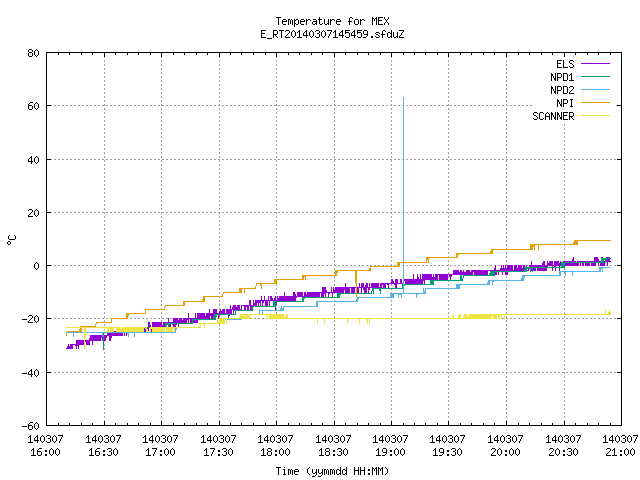640x480 pixels.
Task: Click the y-axis label 60
Action: (x=33, y=106)
